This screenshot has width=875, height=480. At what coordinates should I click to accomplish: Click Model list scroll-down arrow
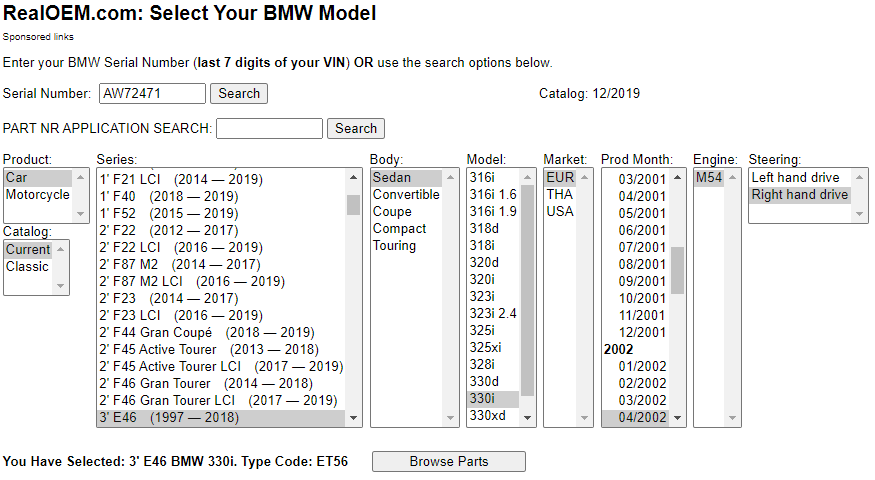click(527, 418)
